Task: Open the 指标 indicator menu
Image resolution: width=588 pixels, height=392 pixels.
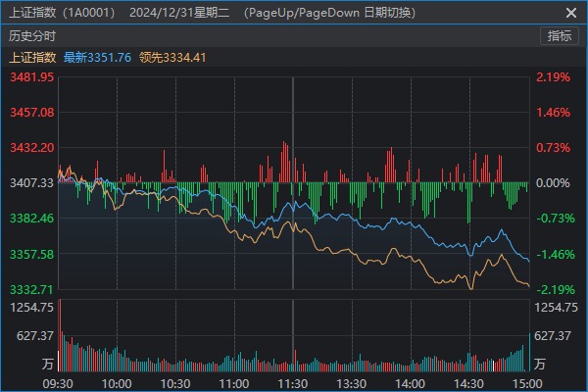Action: pos(560,36)
